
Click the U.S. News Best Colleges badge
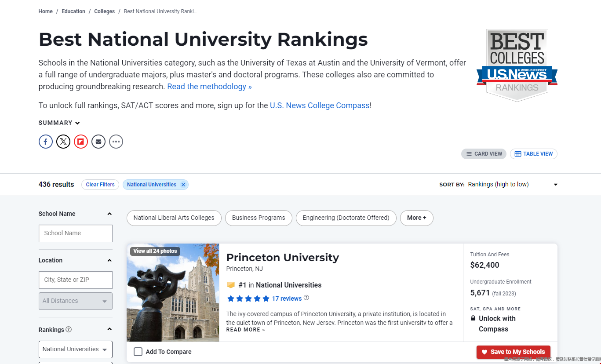[x=517, y=66]
